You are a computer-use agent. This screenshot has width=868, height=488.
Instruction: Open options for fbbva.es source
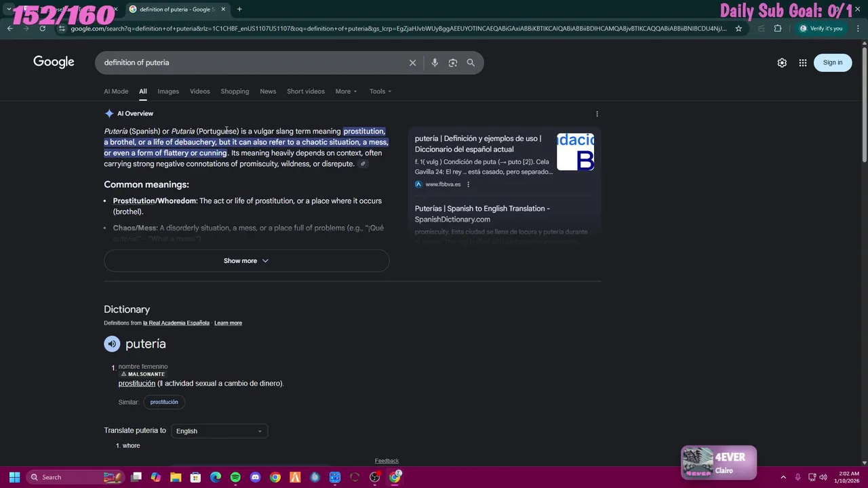(468, 184)
